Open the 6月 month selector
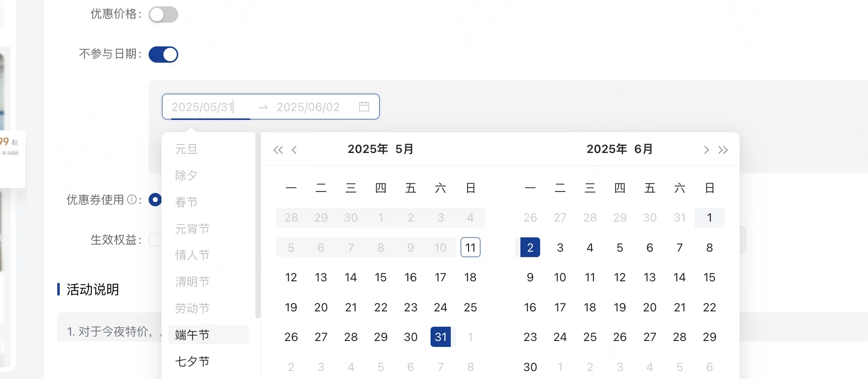The width and height of the screenshot is (868, 379). coord(644,149)
